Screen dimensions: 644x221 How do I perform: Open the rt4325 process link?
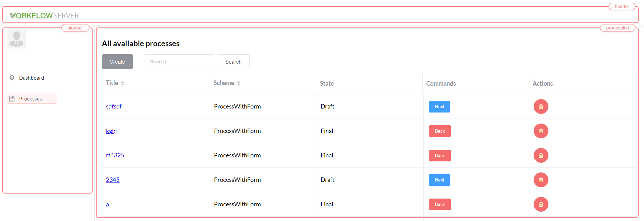tap(115, 155)
